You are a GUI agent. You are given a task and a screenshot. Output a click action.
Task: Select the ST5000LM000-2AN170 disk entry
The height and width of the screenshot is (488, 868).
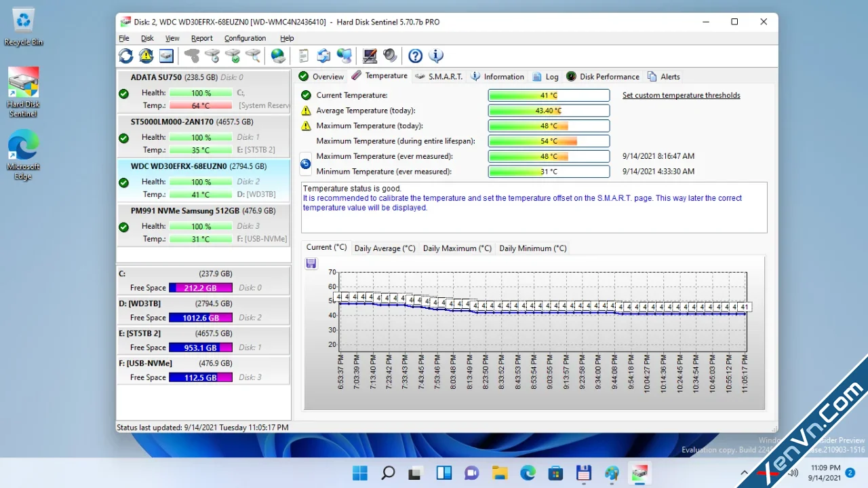coord(203,136)
